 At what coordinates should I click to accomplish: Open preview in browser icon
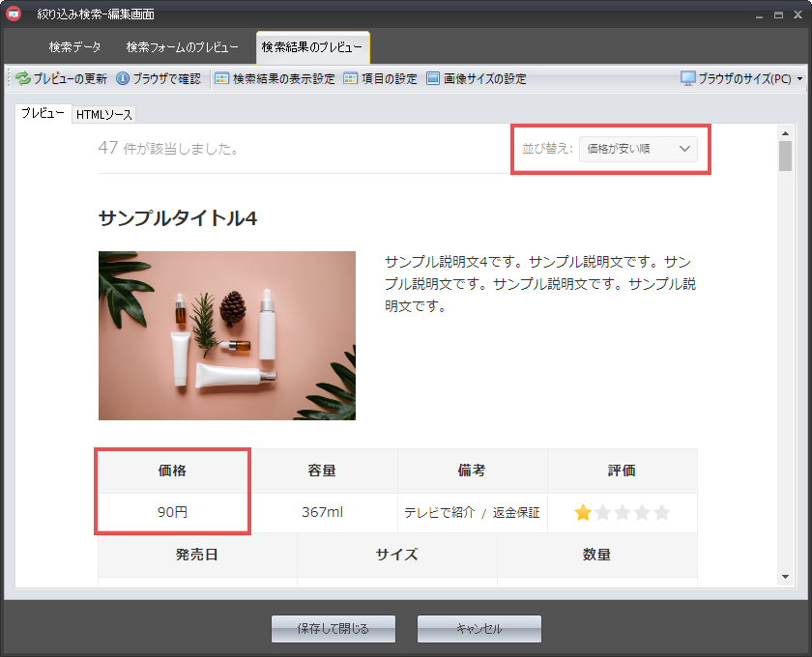(123, 79)
